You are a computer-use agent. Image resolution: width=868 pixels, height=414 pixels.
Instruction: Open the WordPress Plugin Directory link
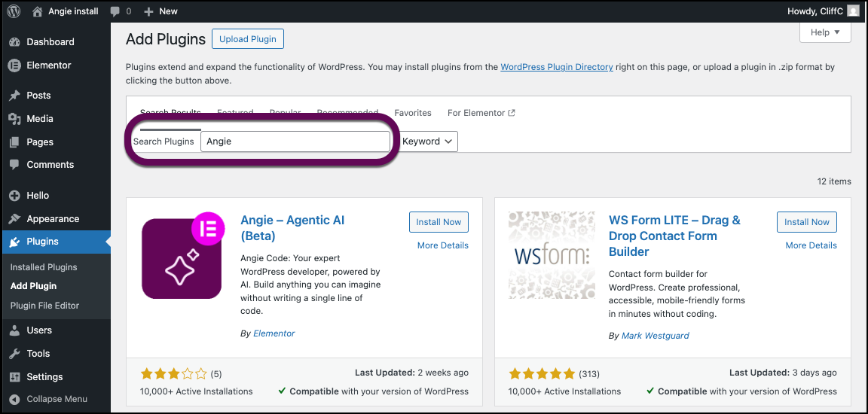557,67
